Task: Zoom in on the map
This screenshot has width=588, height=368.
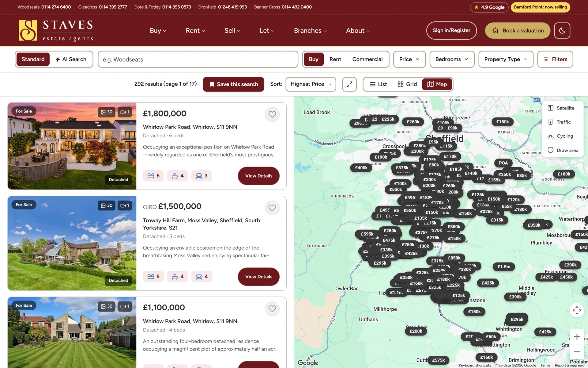Action: coord(577,337)
